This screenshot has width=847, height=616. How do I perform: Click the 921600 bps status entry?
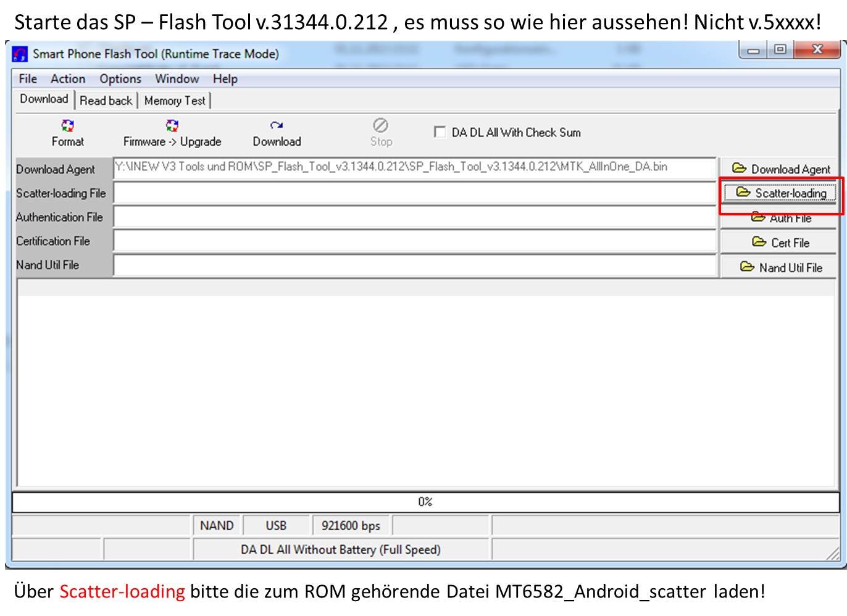coord(351,526)
